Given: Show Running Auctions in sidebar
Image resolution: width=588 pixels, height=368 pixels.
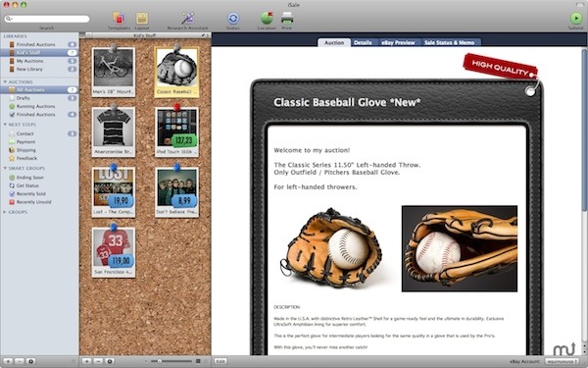Looking at the screenshot, I should click(x=39, y=106).
